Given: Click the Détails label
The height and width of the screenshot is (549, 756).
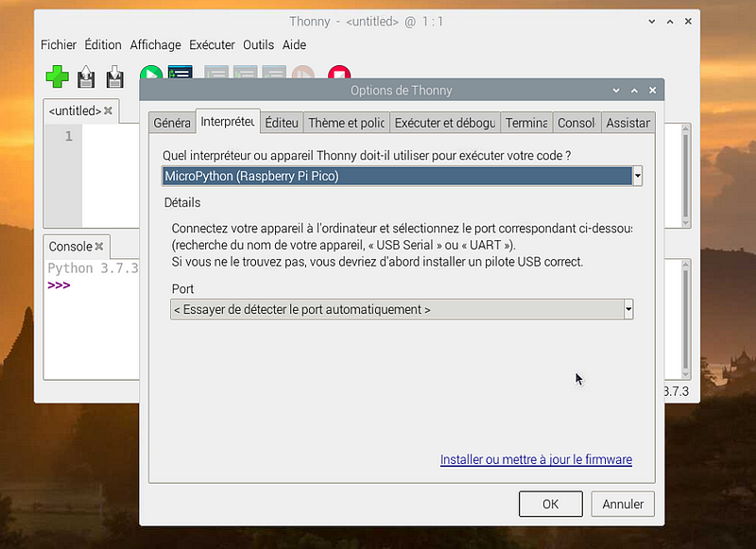Looking at the screenshot, I should pyautogui.click(x=182, y=202).
